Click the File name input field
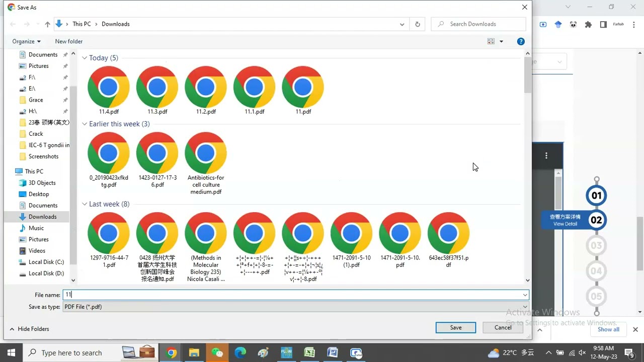644x362 pixels. click(292, 295)
